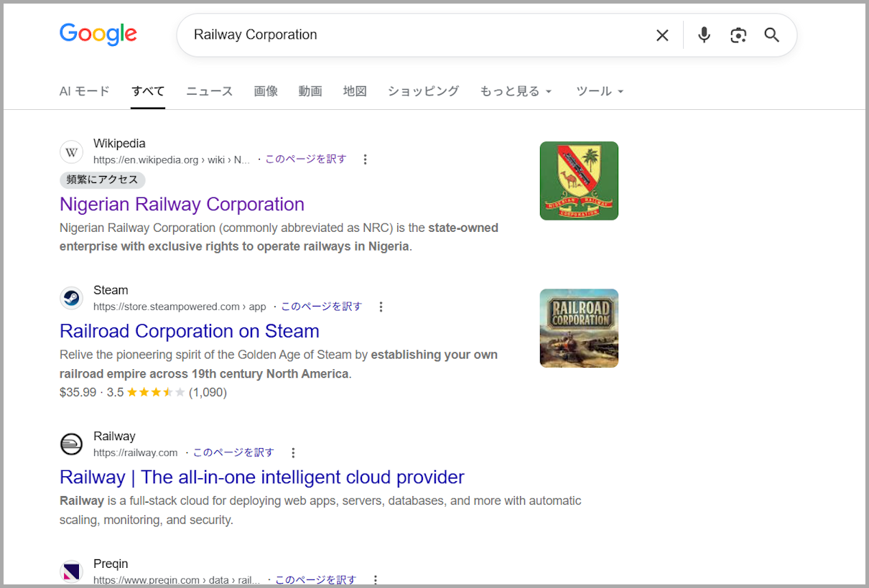Translate the Wikipedia result page
Viewport: 869px width, 588px height.
306,159
